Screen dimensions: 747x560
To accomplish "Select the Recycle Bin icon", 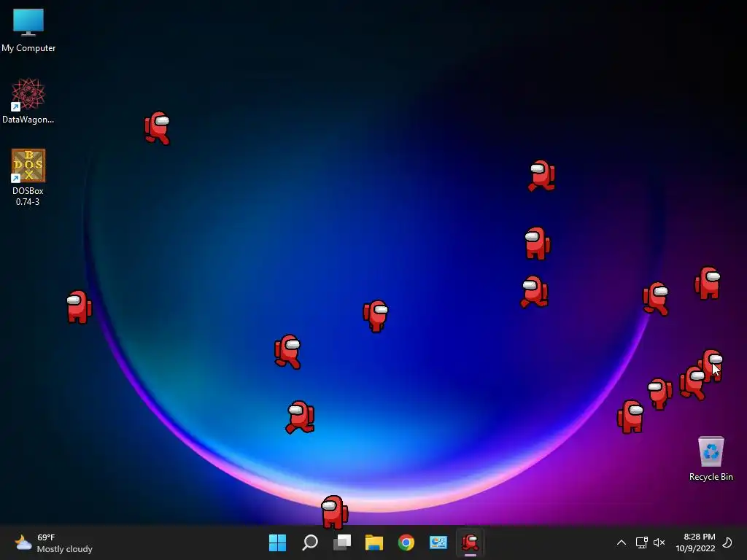I will tap(711, 459).
